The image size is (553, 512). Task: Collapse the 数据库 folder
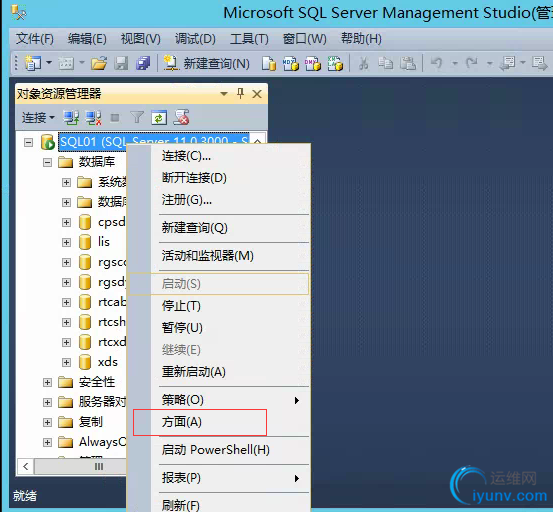coord(47,163)
